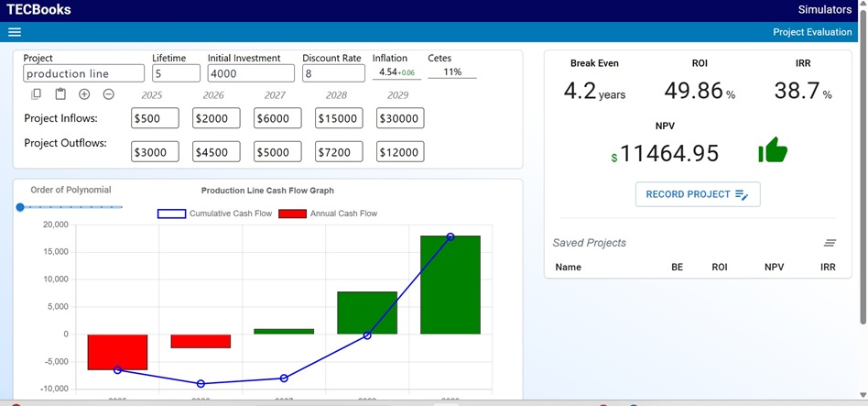
Task: Open the Project Evaluation tab label
Action: click(811, 32)
